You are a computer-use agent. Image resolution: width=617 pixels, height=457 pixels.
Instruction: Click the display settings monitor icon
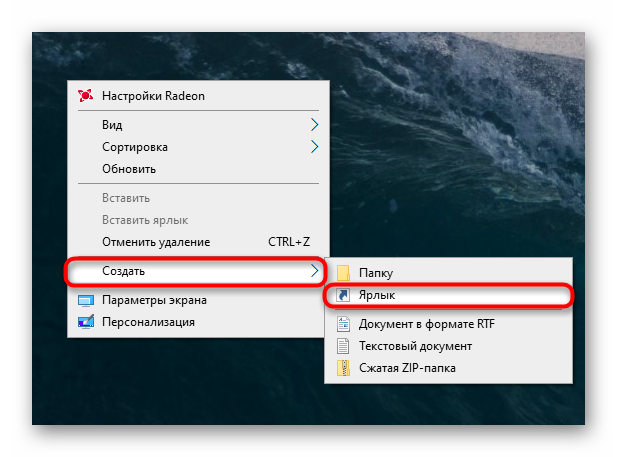(x=86, y=301)
